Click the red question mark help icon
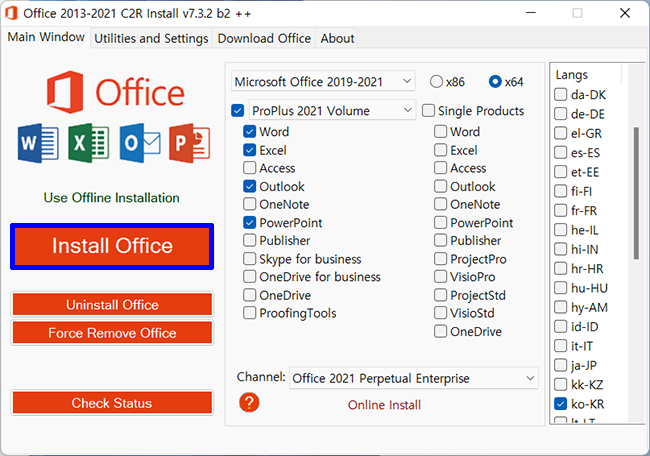 pos(249,402)
